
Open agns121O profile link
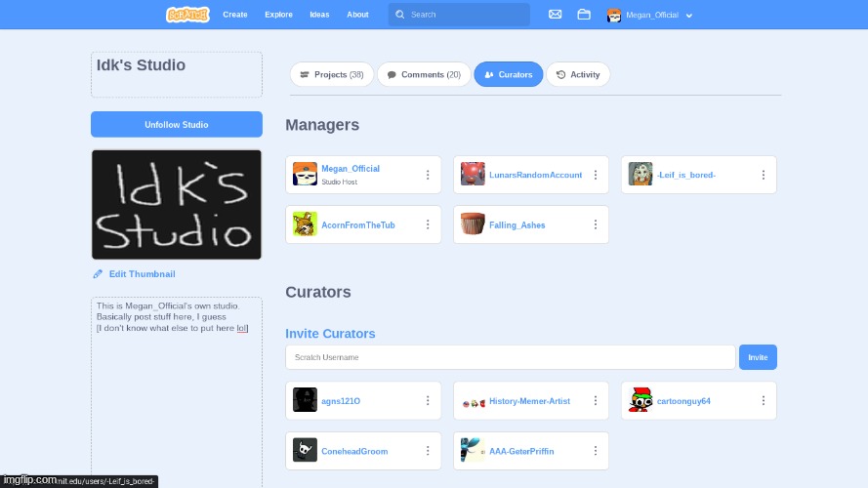(x=341, y=401)
